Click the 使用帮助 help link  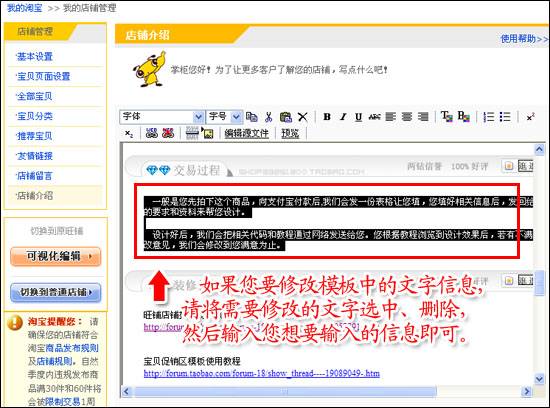[x=523, y=39]
